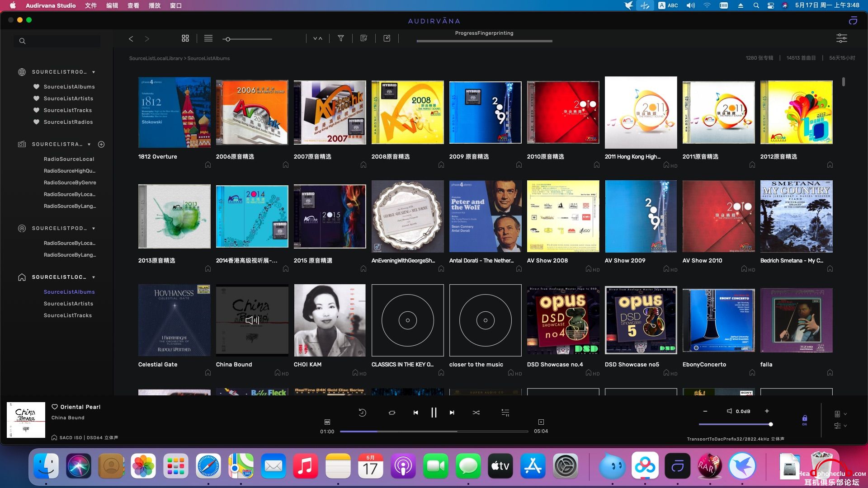868x488 pixels.
Task: Adjust the thumbnail size slider in toolbar
Action: [x=247, y=39]
